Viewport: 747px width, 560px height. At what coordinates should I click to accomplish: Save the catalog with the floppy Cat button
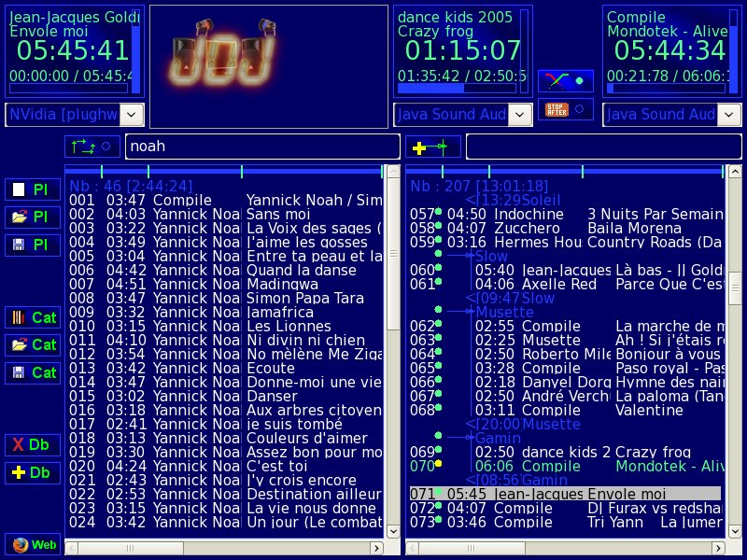33,372
